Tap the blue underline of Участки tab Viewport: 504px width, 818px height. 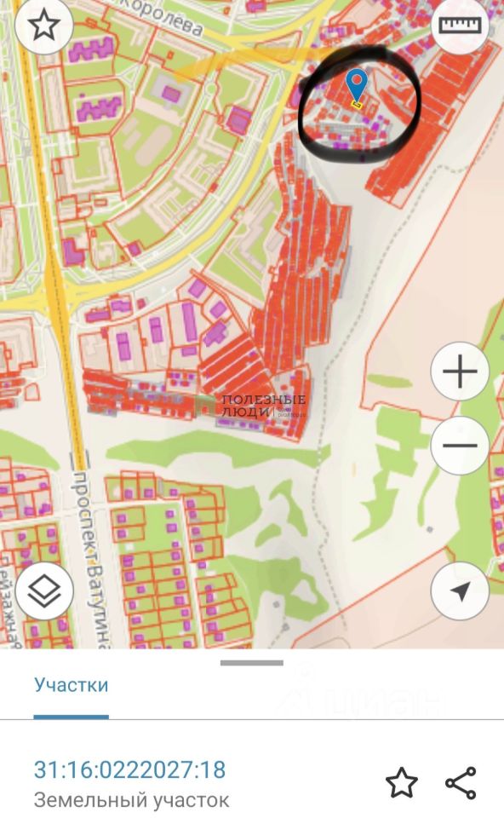point(72,717)
